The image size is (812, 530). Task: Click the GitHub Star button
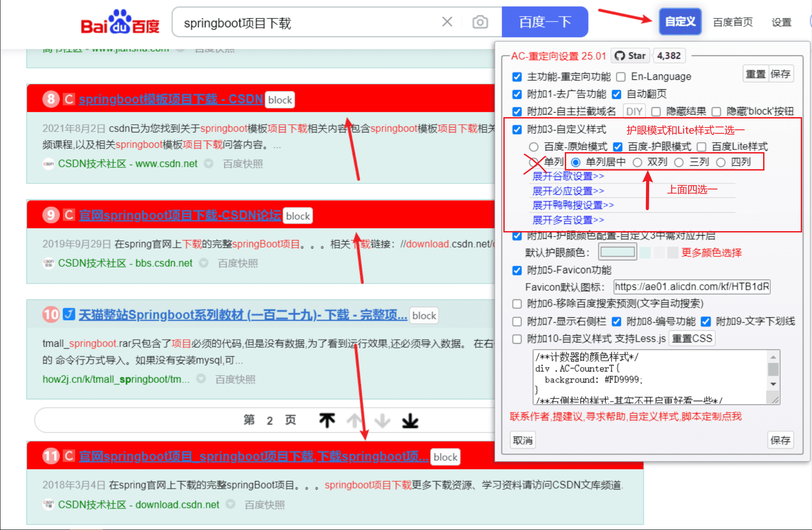click(x=630, y=56)
